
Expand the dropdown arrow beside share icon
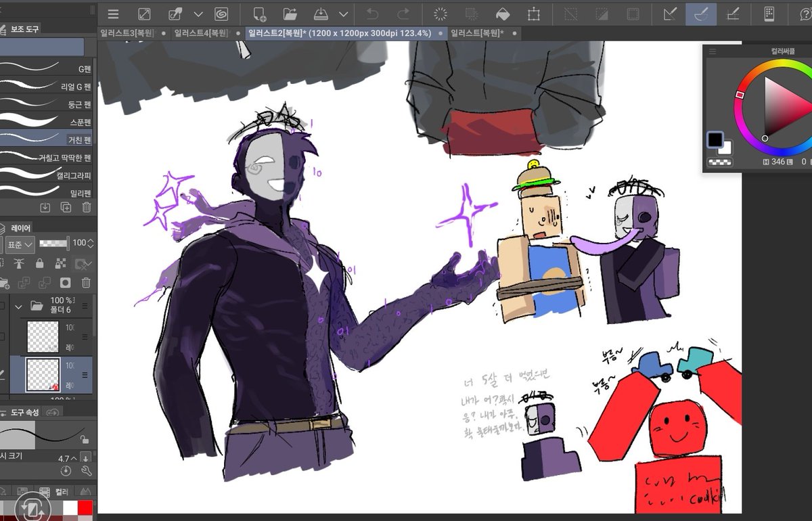pos(198,14)
